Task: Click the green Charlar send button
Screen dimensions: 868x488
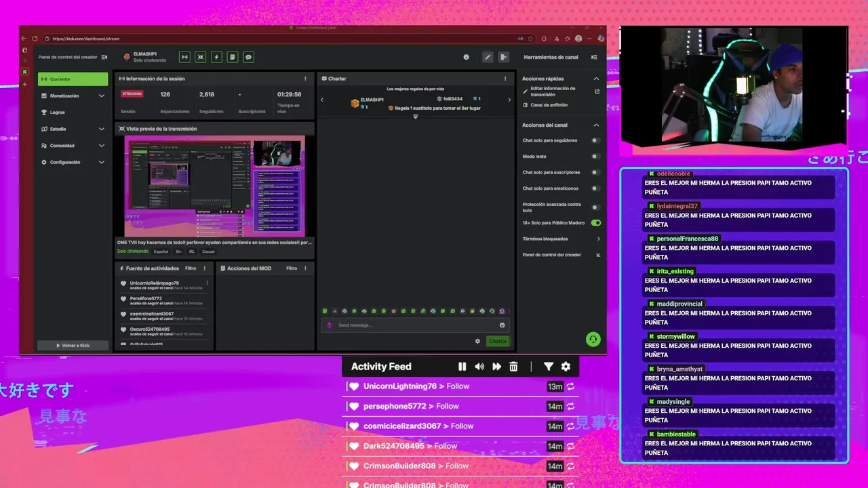Action: (x=498, y=341)
